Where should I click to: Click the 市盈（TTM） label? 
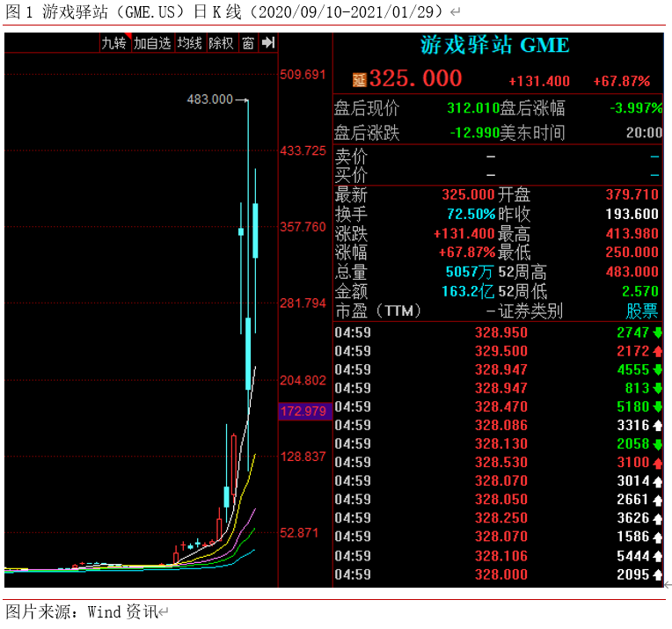tap(378, 311)
